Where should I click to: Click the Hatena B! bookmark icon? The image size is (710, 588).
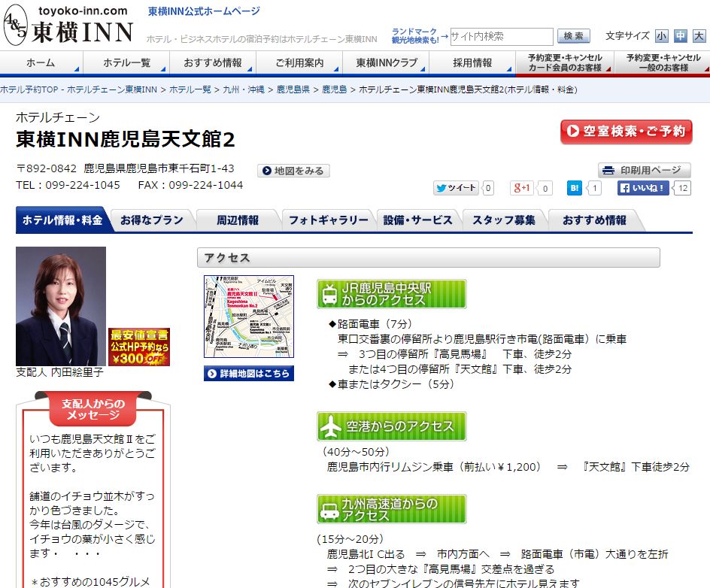[574, 188]
